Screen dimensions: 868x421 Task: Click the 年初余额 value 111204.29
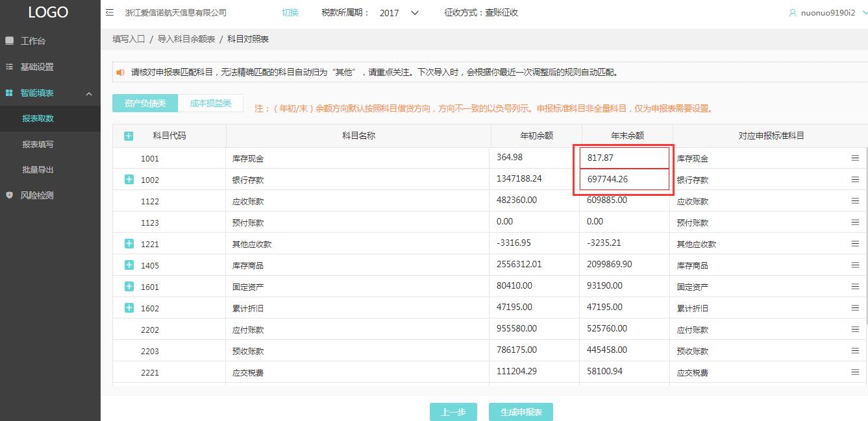[x=516, y=371]
